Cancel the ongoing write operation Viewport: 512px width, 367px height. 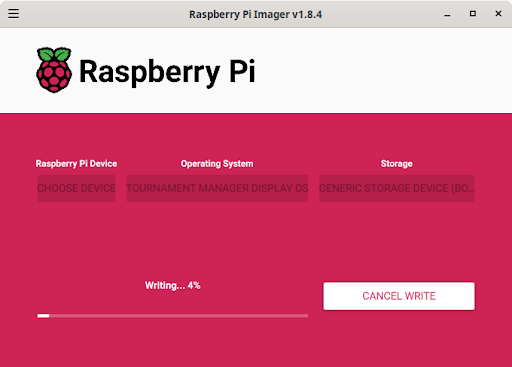[399, 296]
